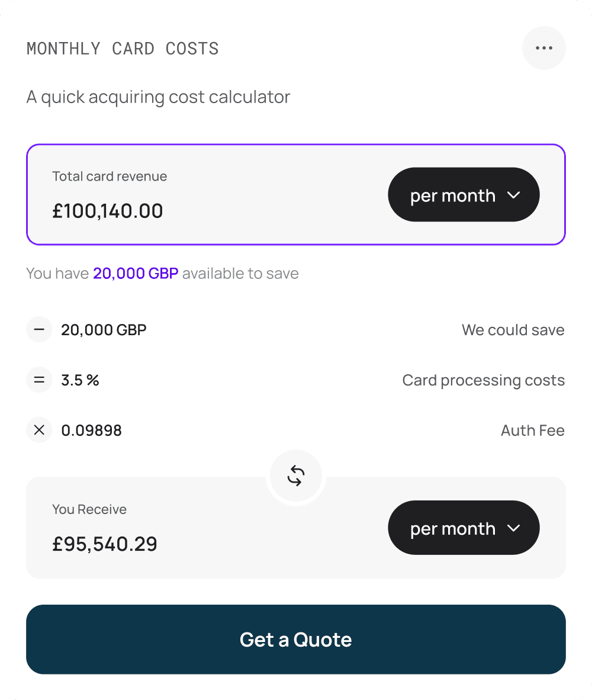Click the Auth Fee label
The width and height of the screenshot is (592, 700).
pyautogui.click(x=533, y=431)
